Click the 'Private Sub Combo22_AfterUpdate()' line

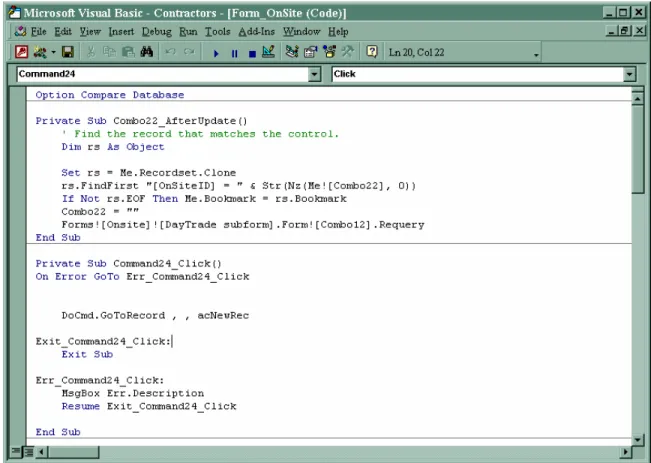click(x=141, y=121)
